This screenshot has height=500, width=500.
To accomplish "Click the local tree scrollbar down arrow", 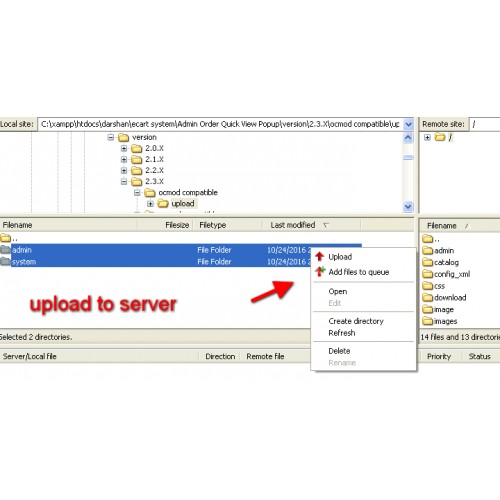I will click(x=408, y=207).
